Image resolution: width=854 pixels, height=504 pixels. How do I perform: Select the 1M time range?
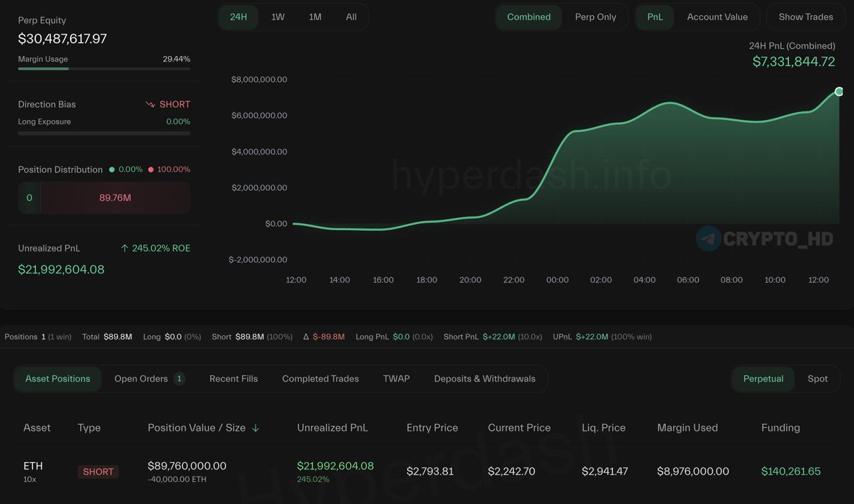click(x=315, y=17)
